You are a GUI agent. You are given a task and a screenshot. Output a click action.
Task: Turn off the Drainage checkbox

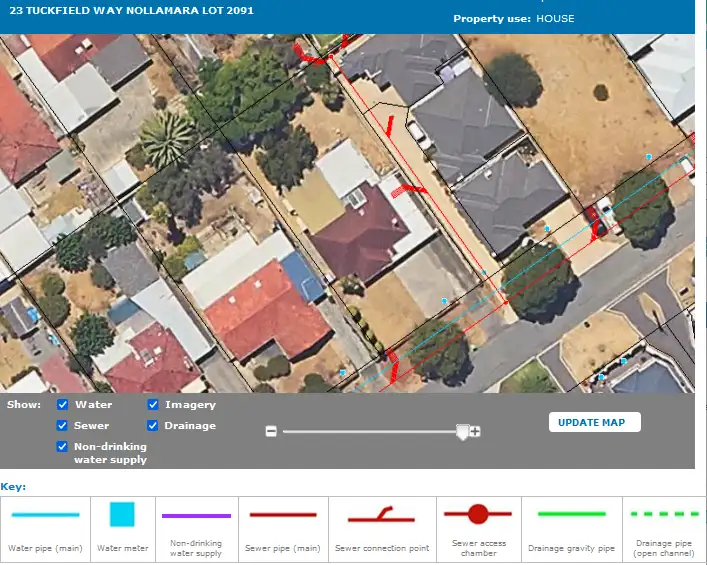pos(153,425)
